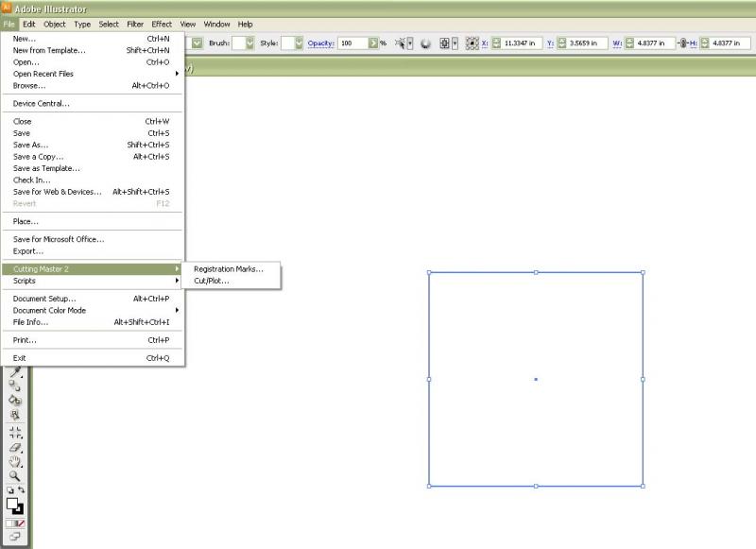Click the Recolor Artwork wheel icon
The height and width of the screenshot is (549, 756).
[x=425, y=43]
